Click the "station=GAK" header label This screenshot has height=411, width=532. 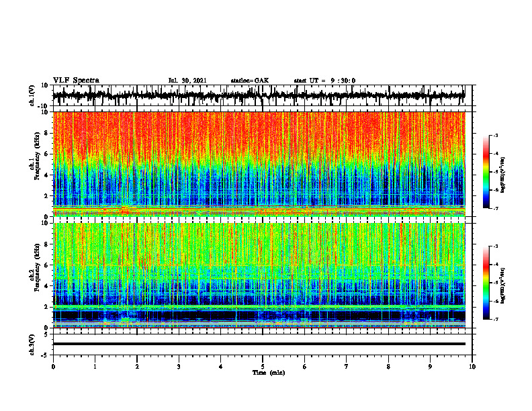[250, 81]
